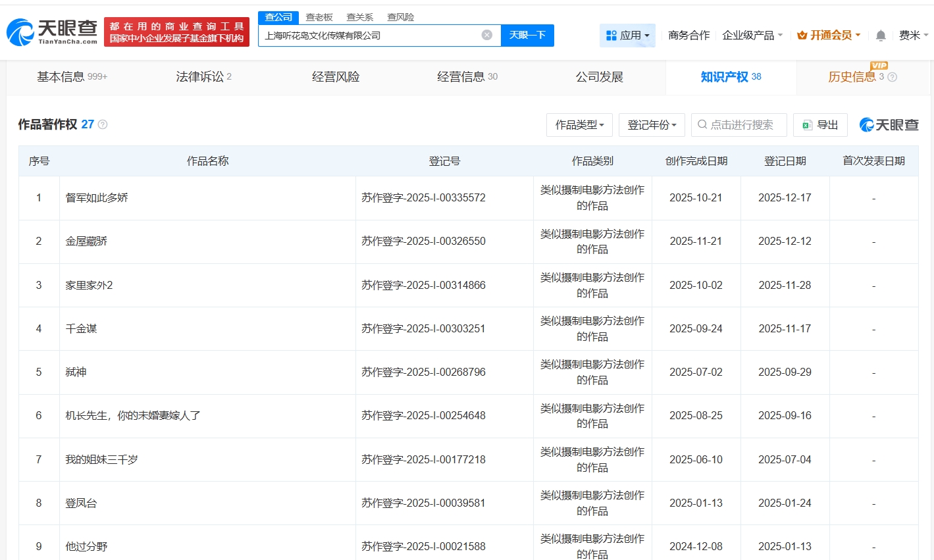
Task: Click the 商务合作 link
Action: click(688, 36)
